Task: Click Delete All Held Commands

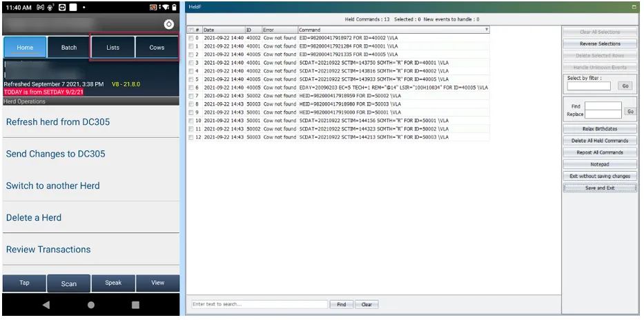Action: click(600, 141)
